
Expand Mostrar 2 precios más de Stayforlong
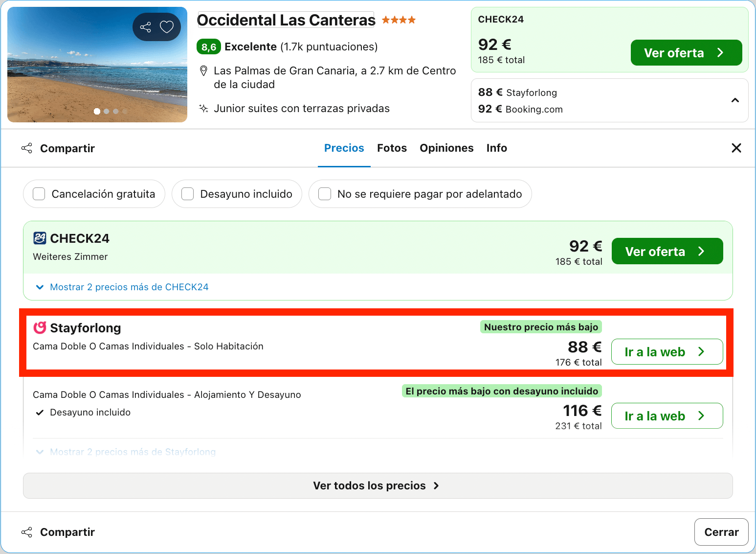[x=126, y=452]
